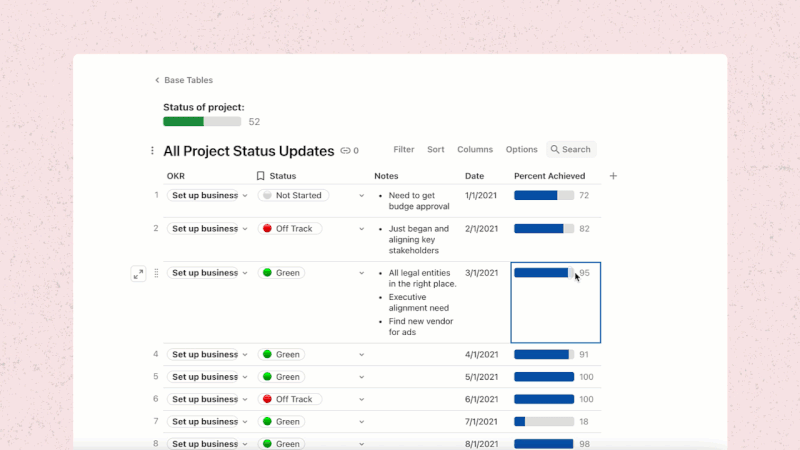This screenshot has height=450, width=800.
Task: Open the Sort menu
Action: point(436,150)
